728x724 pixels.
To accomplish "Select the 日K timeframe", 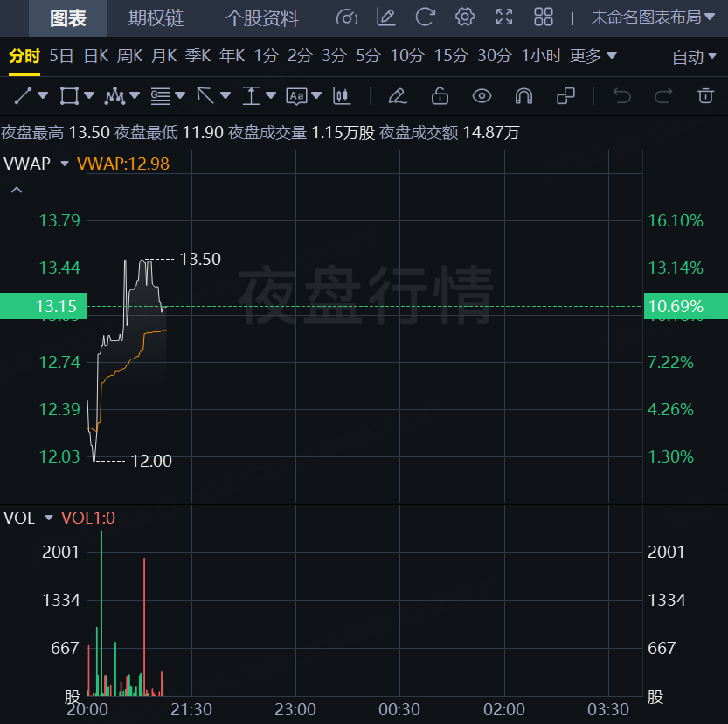I will pos(95,56).
